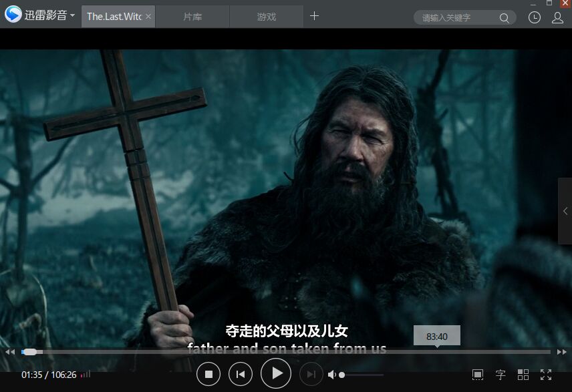Screen dimensions: 572x392
Task: Switch to the 游戏 tab
Action: pos(267,17)
